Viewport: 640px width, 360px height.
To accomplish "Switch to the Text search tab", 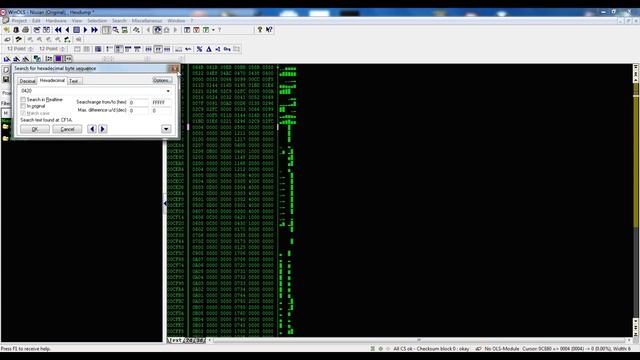I will [74, 81].
